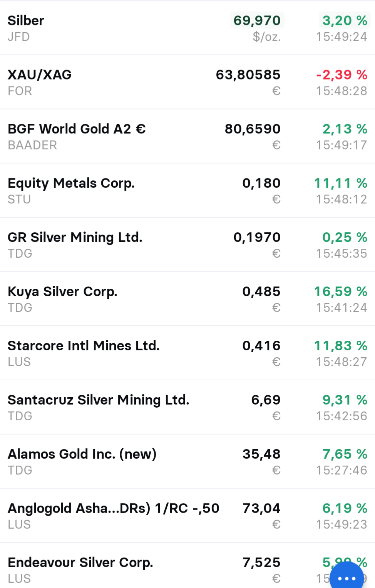Tap Alamos Gold price 35,48
This screenshot has height=588, width=375.
tap(261, 455)
